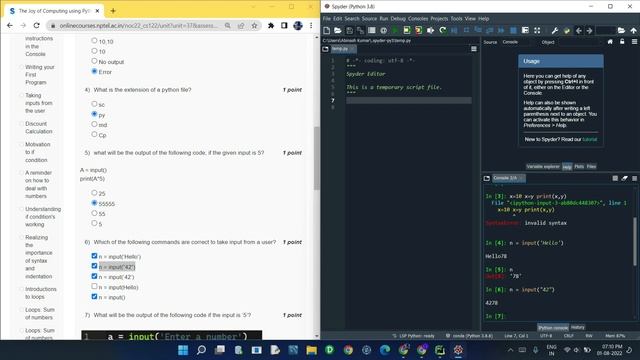This screenshot has height=360, width=640.
Task: Click console stop/interrupt square icon
Action: [x=615, y=178]
